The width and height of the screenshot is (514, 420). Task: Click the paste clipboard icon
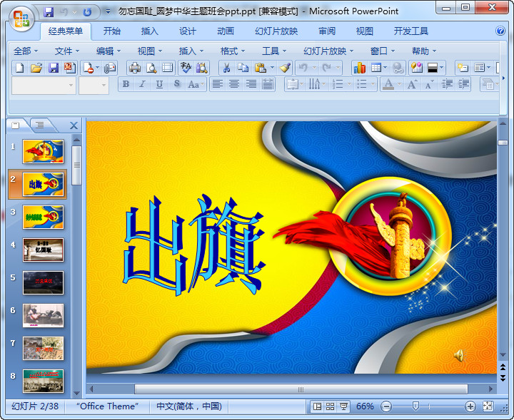[x=261, y=68]
